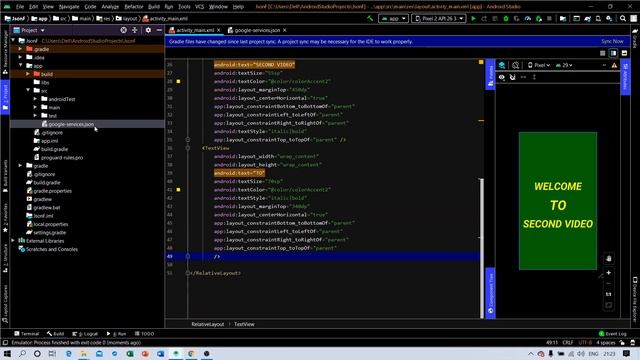Switch editor to Split view mode
Viewport: 640px width, 360px height.
tap(613, 53)
